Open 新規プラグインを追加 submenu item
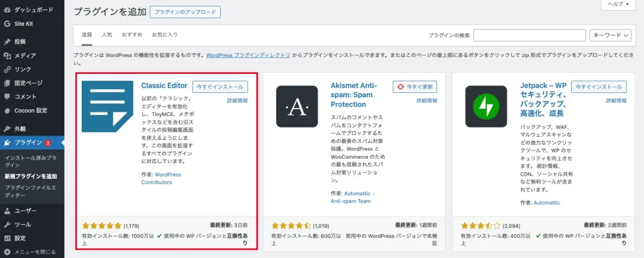Viewport: 644px width, 258px height. tap(31, 176)
